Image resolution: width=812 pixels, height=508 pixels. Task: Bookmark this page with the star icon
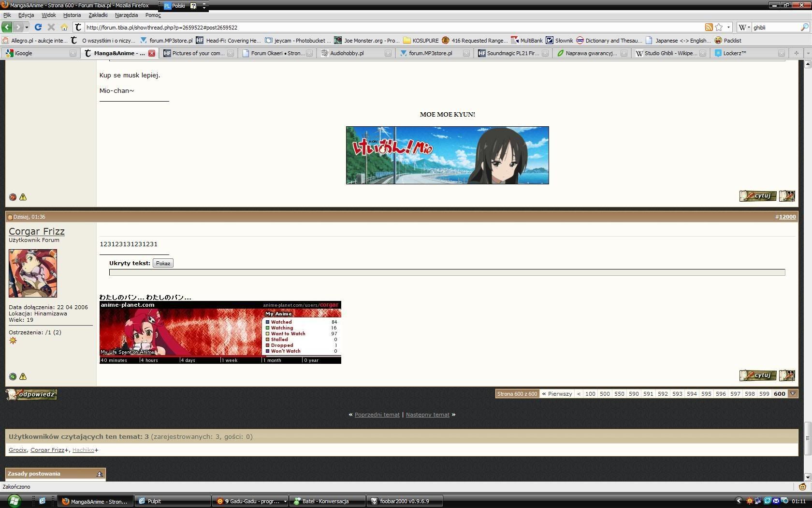pyautogui.click(x=719, y=27)
